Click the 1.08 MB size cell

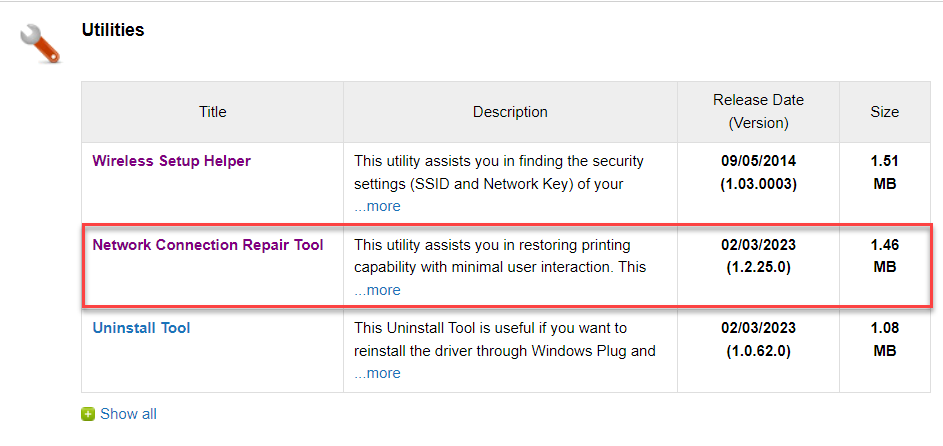(884, 339)
